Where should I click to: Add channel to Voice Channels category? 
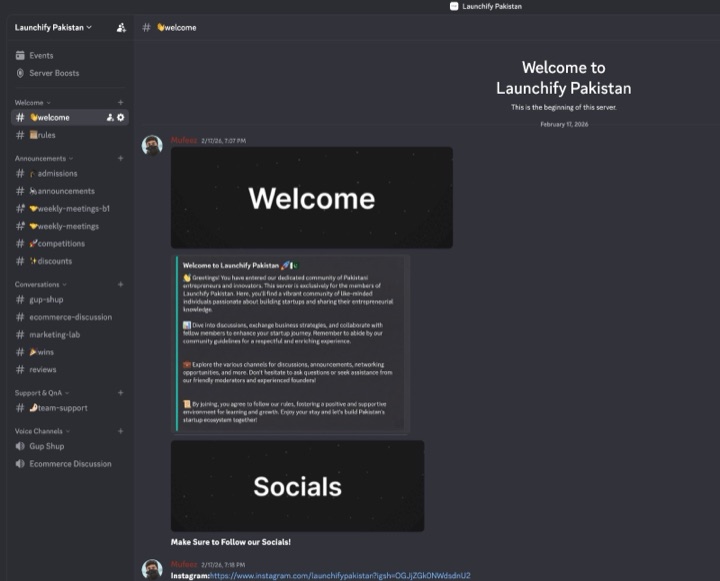tap(120, 431)
